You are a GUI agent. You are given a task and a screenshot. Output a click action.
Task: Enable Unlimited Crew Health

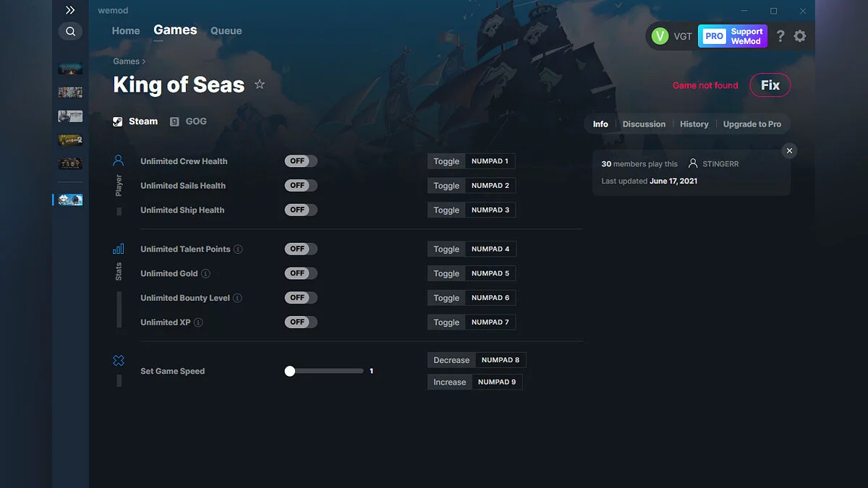pyautogui.click(x=300, y=160)
